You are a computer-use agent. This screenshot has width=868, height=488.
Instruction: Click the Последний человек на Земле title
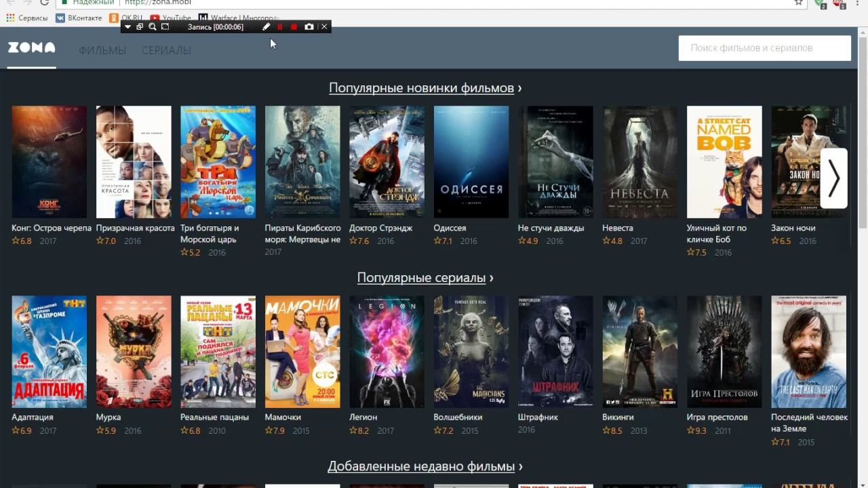pos(809,423)
